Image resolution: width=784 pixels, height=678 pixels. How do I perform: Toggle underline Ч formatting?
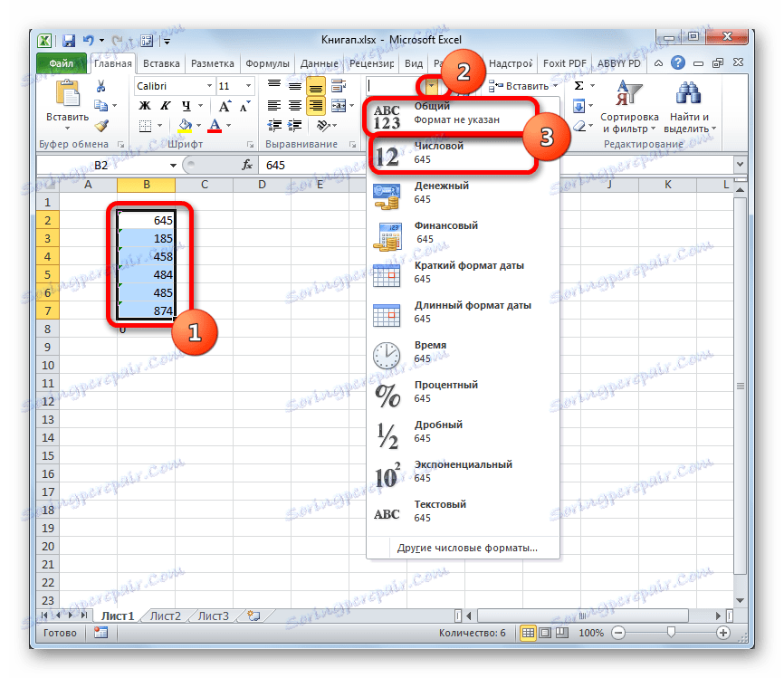[186, 106]
